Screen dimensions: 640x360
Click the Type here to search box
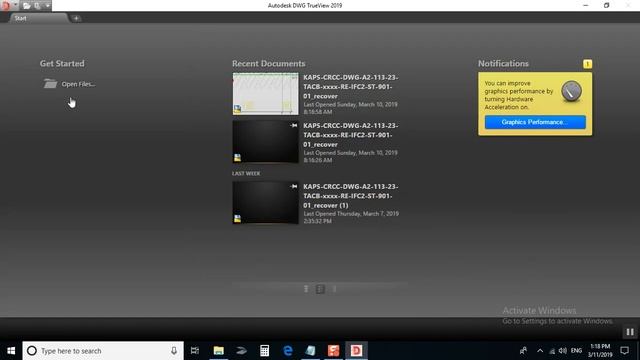[x=103, y=351]
